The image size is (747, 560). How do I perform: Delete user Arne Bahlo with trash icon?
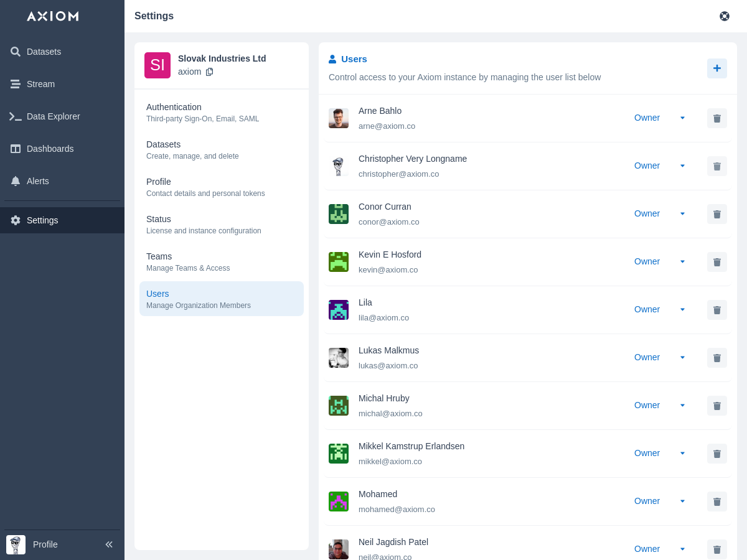[x=716, y=118]
